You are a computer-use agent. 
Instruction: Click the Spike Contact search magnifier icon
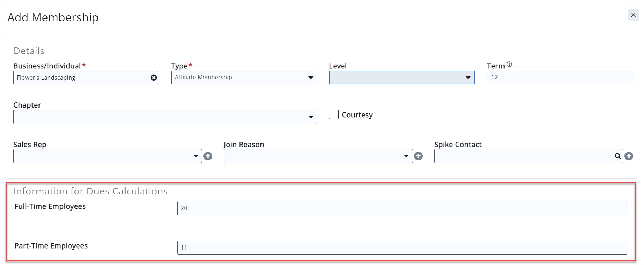tap(618, 156)
